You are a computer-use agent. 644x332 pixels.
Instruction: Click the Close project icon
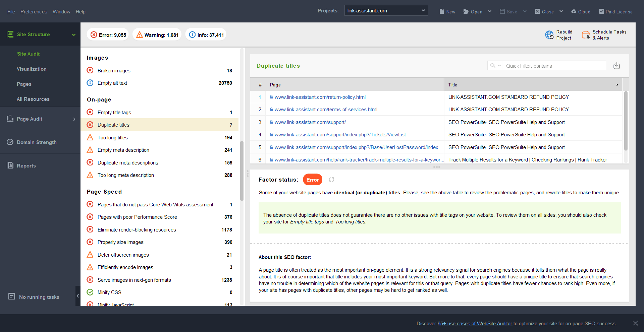pos(537,11)
